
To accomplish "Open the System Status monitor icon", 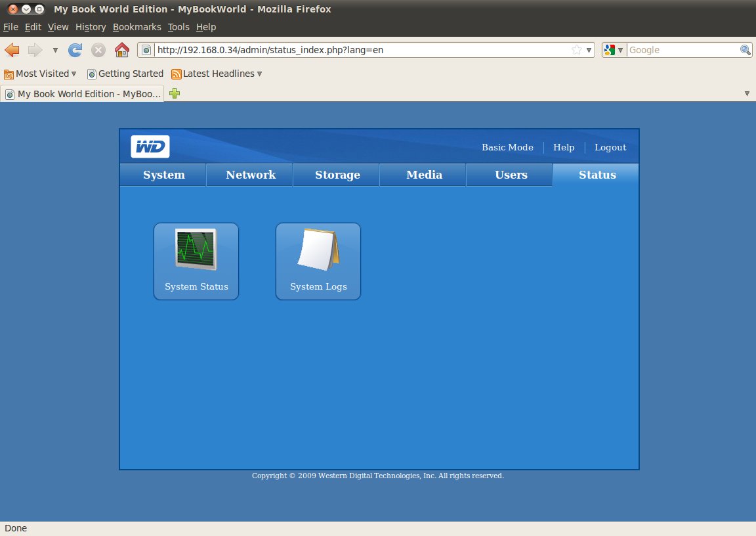I will [x=196, y=249].
